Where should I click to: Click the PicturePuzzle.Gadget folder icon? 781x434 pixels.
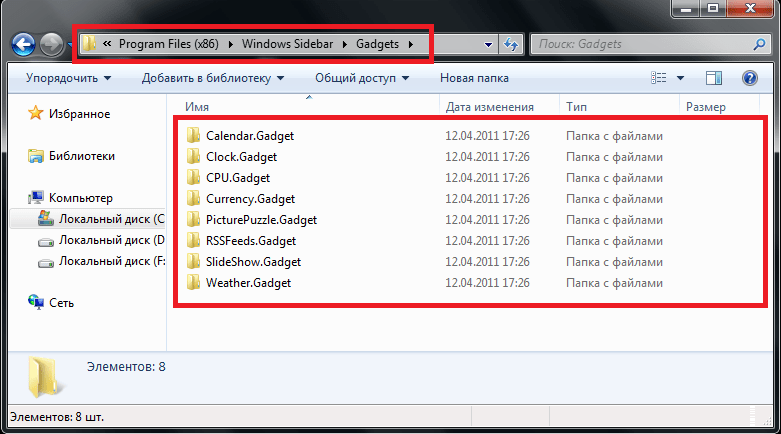click(193, 219)
